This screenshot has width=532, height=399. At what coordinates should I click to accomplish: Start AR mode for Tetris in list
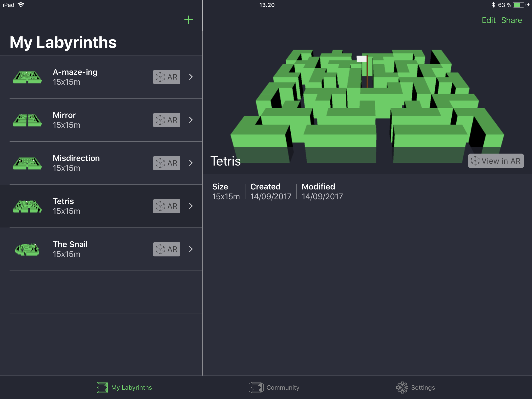(166, 206)
